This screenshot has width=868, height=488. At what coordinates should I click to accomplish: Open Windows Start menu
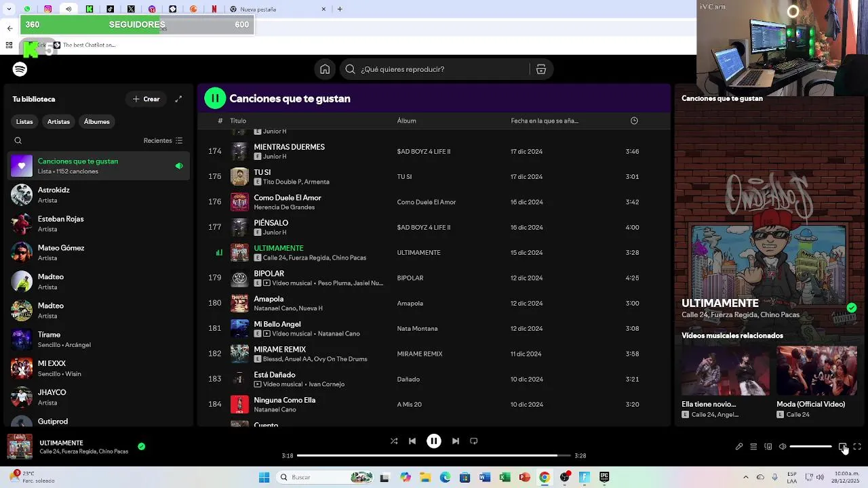pos(264,477)
